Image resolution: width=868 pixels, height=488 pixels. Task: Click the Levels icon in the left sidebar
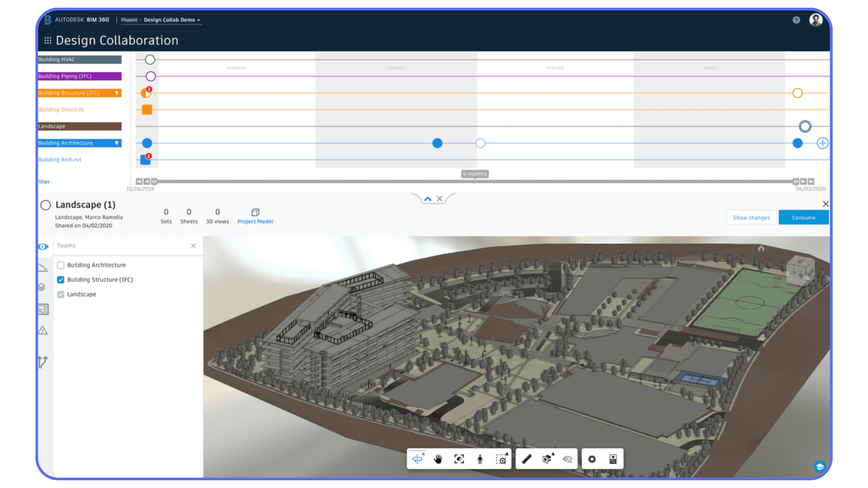[43, 267]
